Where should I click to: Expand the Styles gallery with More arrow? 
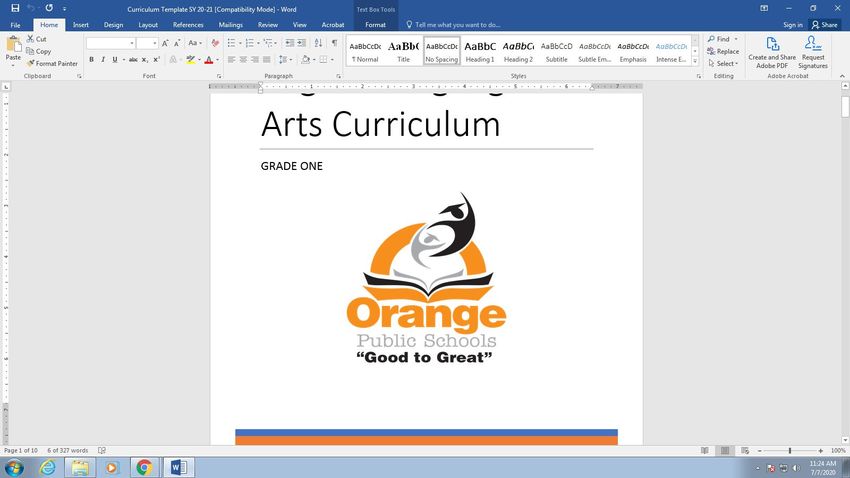click(695, 61)
